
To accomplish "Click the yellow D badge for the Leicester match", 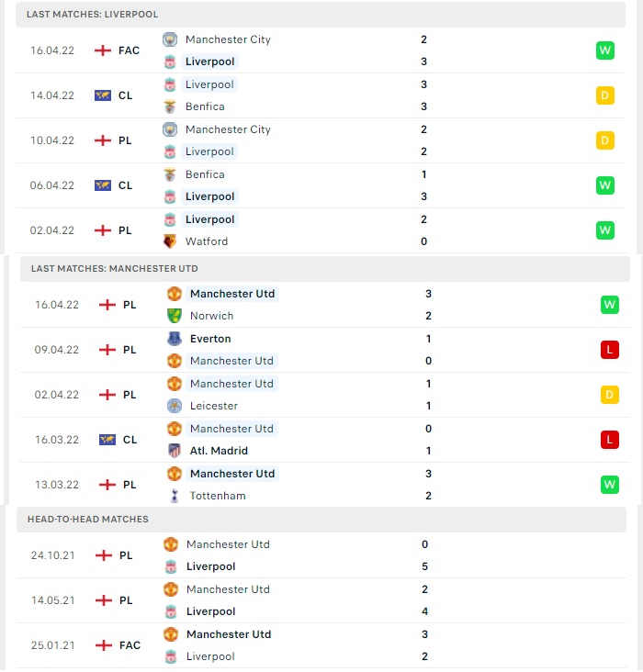I will point(610,395).
